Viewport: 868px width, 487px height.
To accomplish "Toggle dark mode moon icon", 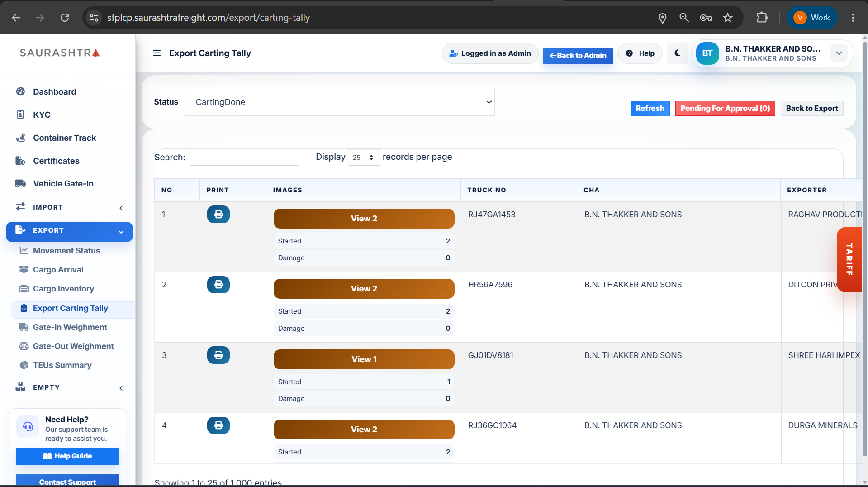I will click(677, 53).
